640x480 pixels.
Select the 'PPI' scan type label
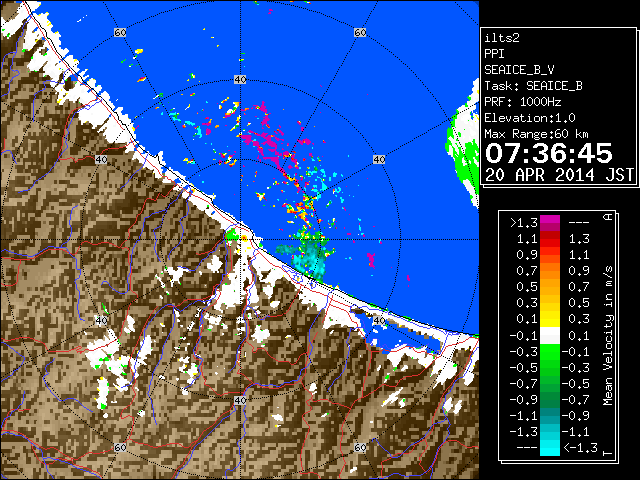[494, 54]
